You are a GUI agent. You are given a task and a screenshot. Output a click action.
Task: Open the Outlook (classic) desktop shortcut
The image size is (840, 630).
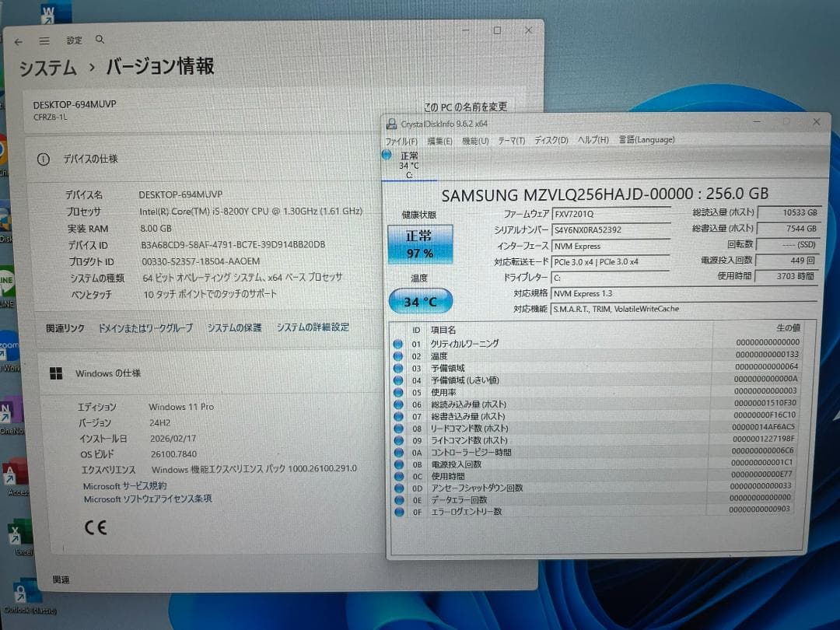pos(28,597)
